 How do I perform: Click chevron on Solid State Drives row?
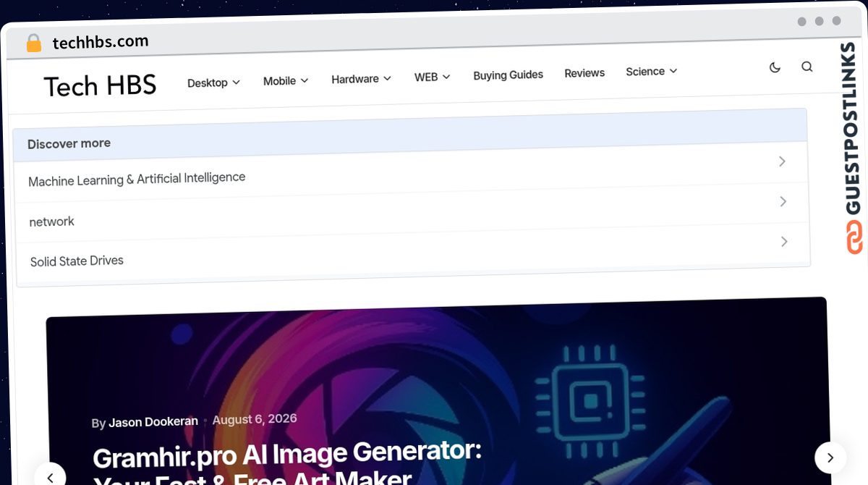(784, 241)
